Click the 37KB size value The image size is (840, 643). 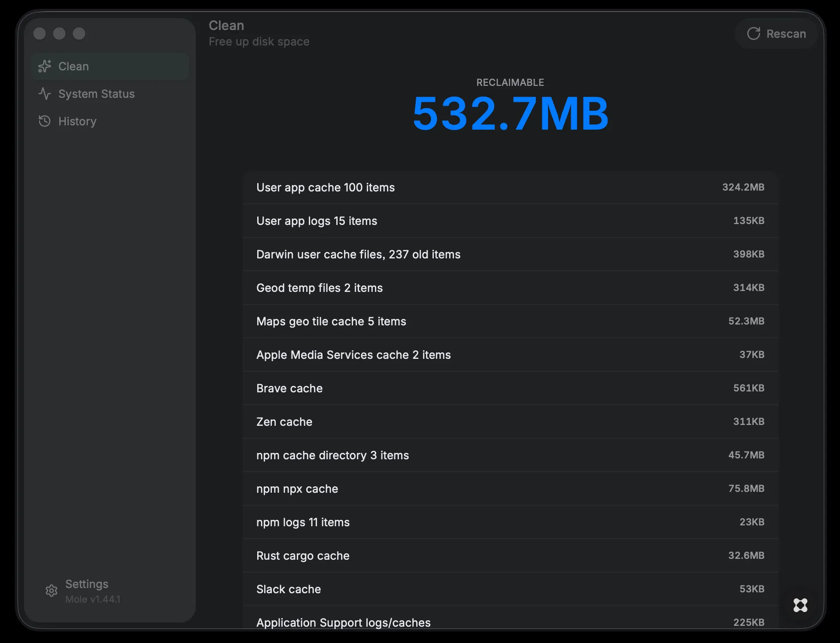click(x=752, y=355)
